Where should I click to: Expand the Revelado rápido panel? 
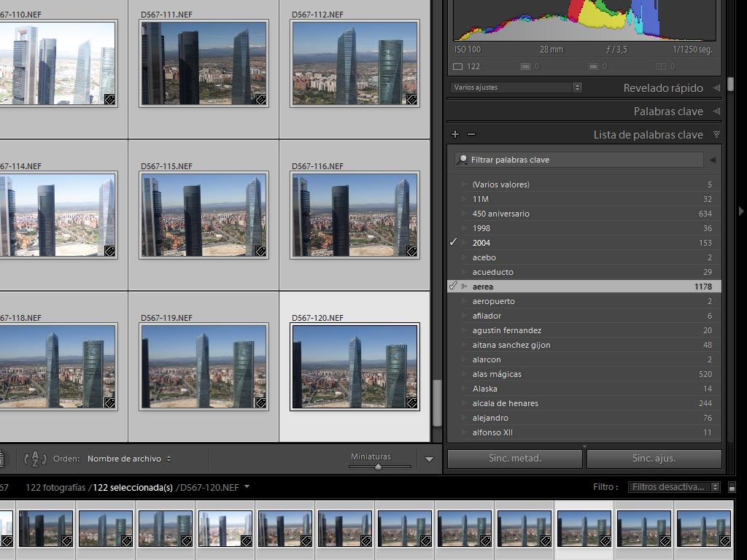(716, 87)
